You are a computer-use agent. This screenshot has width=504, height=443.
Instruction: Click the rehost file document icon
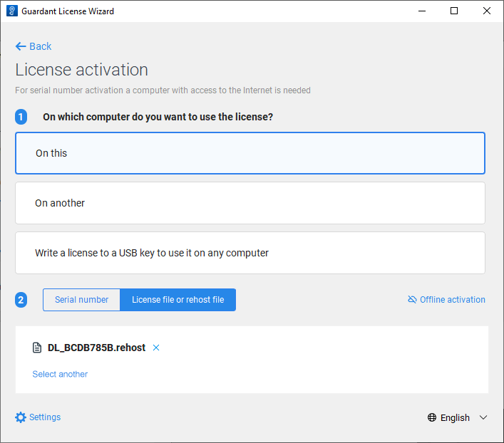pyautogui.click(x=38, y=348)
